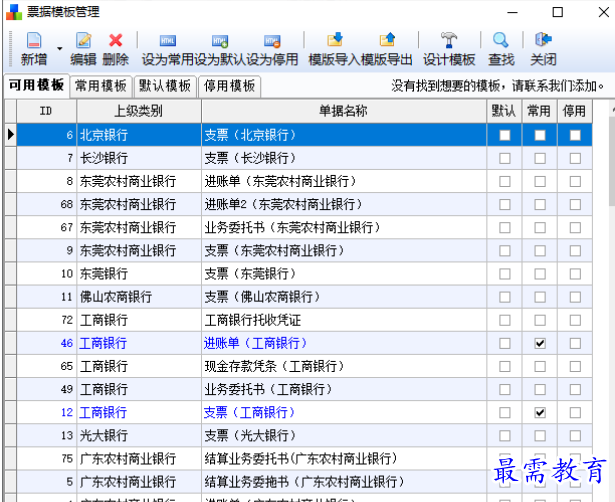615x502 pixels.
Task: Click the 单据名称 column header
Action: tap(344, 111)
